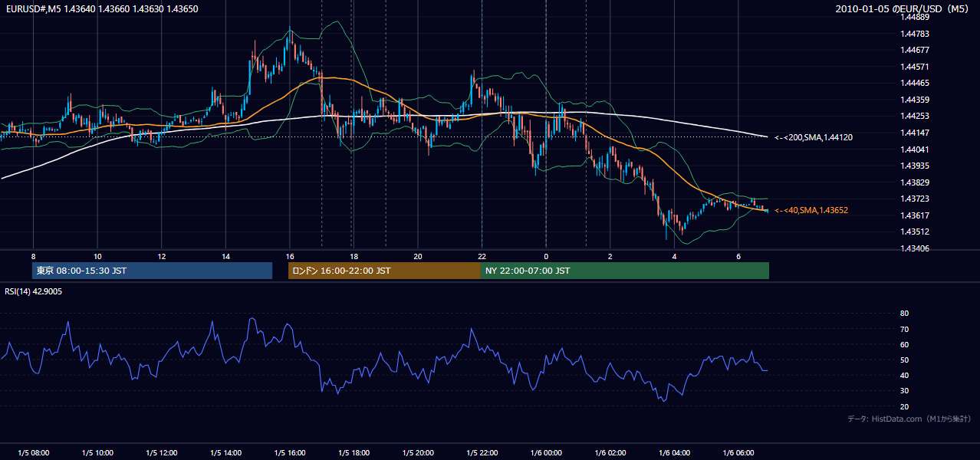Click hour label 10 under price chart
Image resolution: width=980 pixels, height=460 pixels.
point(97,256)
